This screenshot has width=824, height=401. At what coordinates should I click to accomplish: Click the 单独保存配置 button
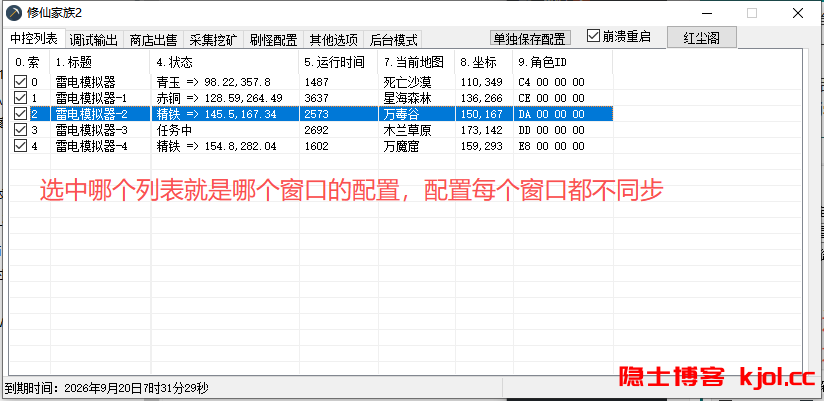(530, 38)
